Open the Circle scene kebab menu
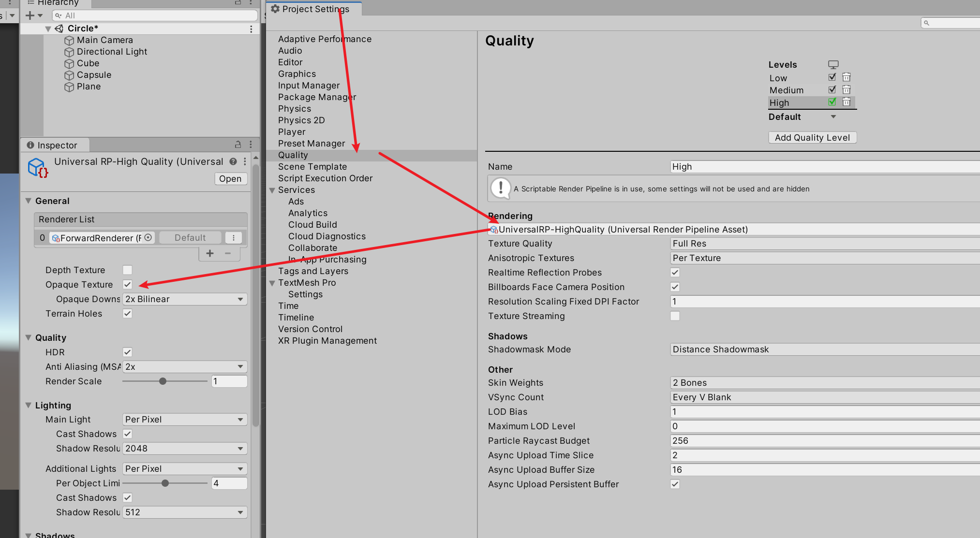 [251, 29]
